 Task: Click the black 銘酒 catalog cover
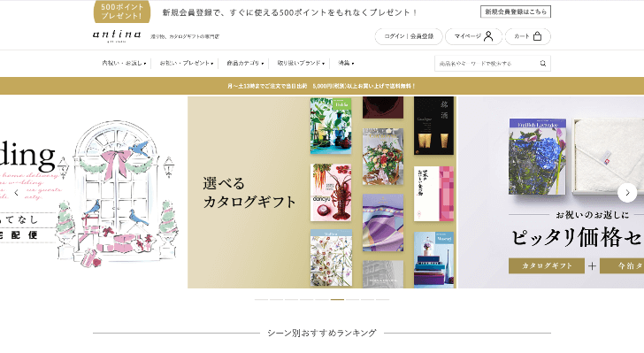(433, 126)
